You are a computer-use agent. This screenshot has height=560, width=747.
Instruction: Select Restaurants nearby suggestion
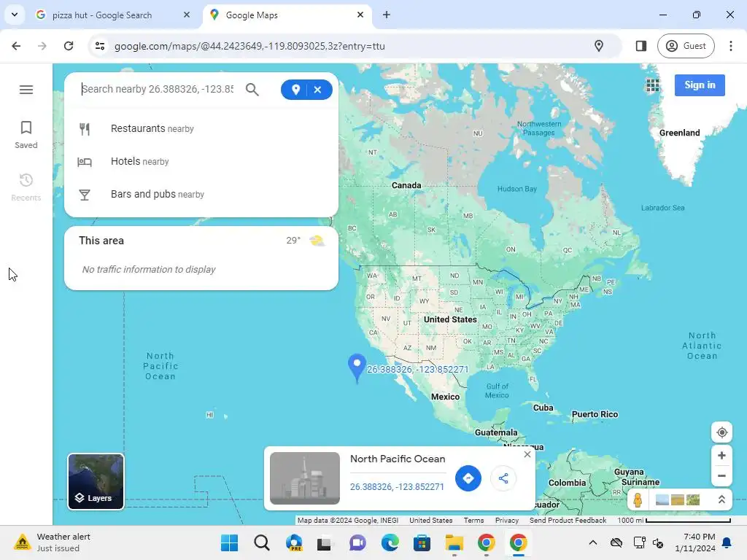tap(201, 128)
